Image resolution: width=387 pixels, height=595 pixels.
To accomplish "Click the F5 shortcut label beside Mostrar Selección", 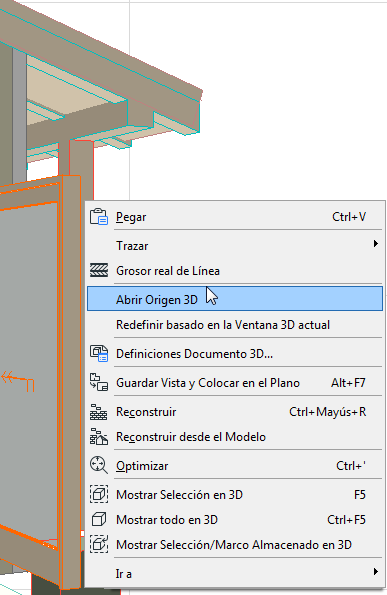I will pyautogui.click(x=360, y=494).
